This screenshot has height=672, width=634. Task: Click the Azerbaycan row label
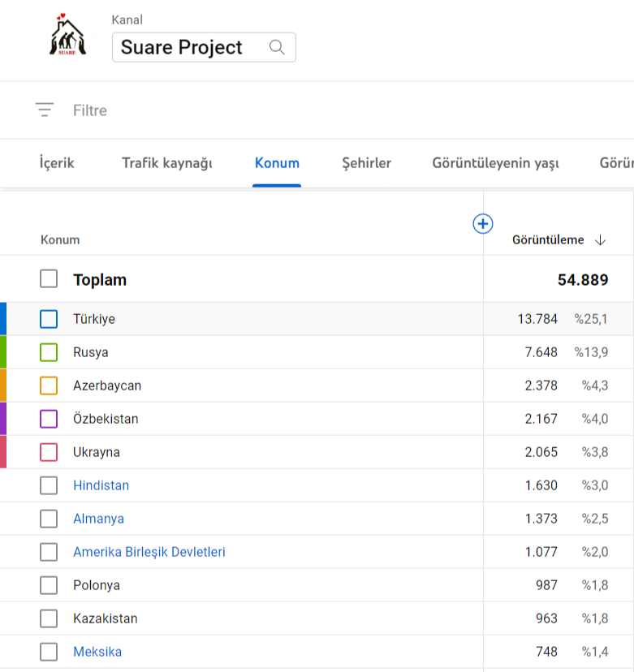pos(107,386)
